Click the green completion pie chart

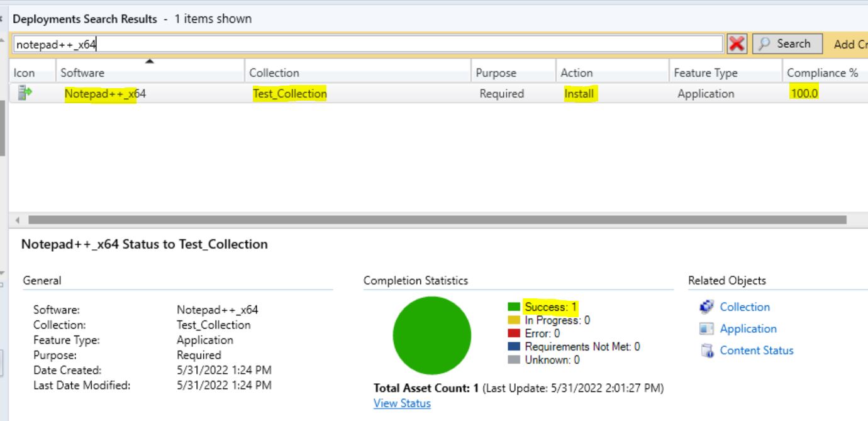coord(432,336)
